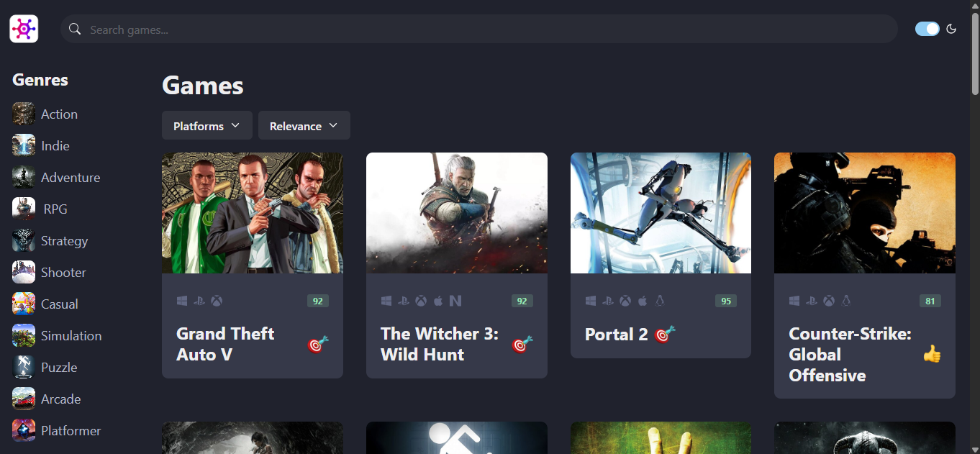Click the moon dark mode icon

point(951,29)
